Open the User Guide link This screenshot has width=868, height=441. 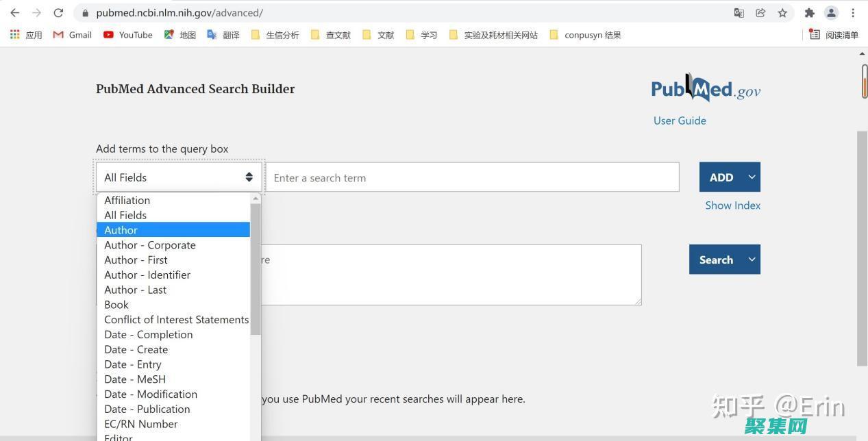point(679,121)
